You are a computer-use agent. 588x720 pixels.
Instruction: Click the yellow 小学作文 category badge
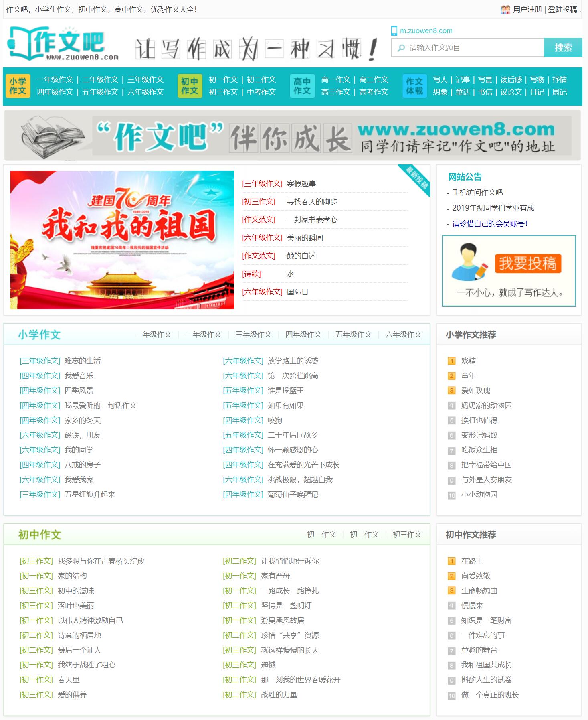[18, 86]
